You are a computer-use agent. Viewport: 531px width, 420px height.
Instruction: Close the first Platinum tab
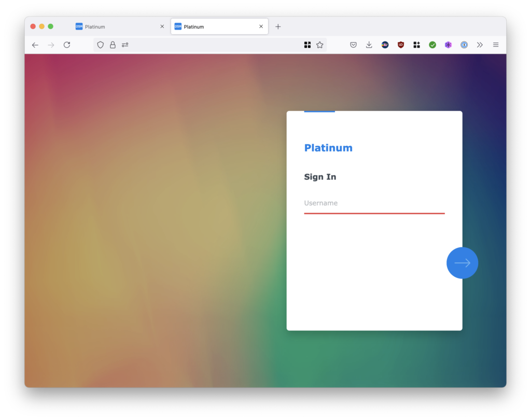[x=162, y=26]
